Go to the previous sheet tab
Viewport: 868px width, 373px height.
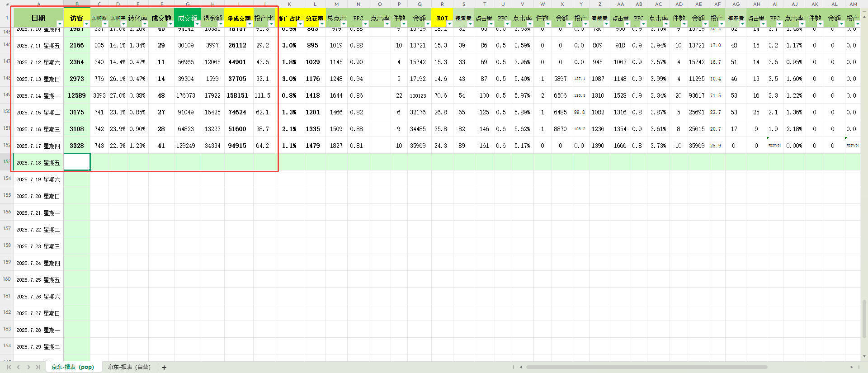pos(19,367)
